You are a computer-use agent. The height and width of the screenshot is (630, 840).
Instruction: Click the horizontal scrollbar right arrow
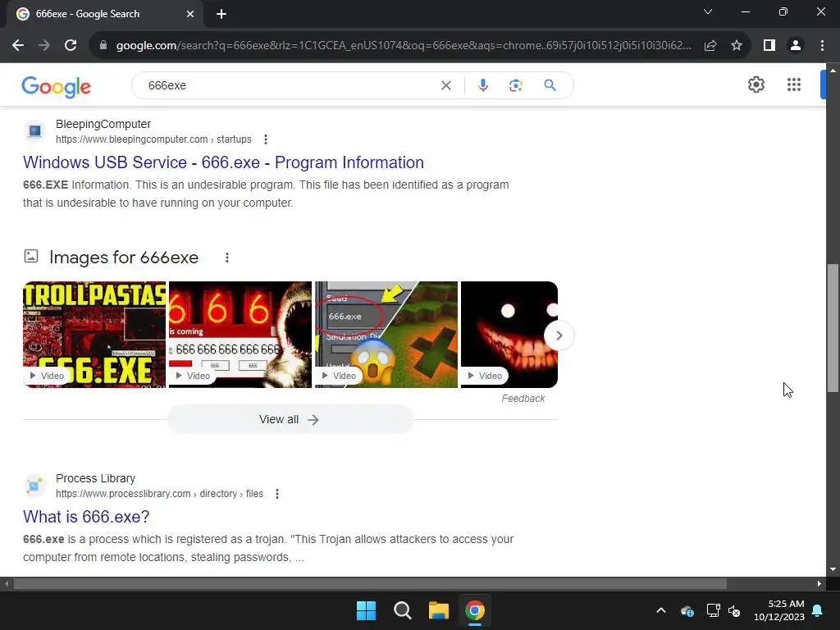coord(819,583)
